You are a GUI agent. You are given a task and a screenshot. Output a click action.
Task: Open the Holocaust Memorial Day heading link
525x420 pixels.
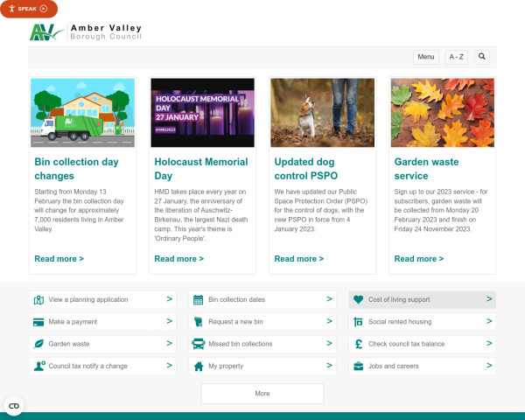coord(201,169)
